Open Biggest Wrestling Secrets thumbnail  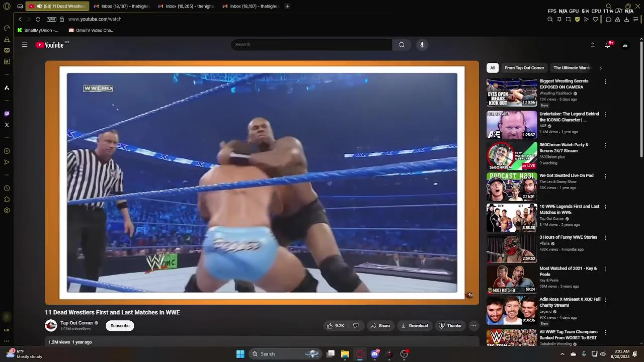point(512,92)
